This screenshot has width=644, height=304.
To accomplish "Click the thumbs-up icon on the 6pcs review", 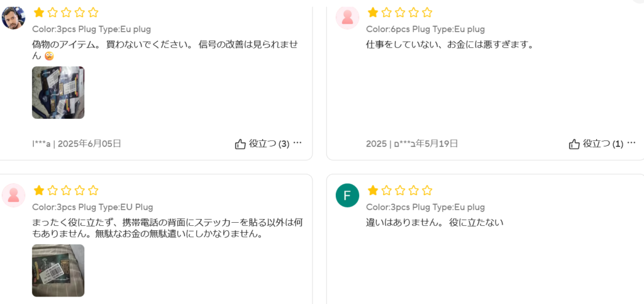I will click(574, 144).
